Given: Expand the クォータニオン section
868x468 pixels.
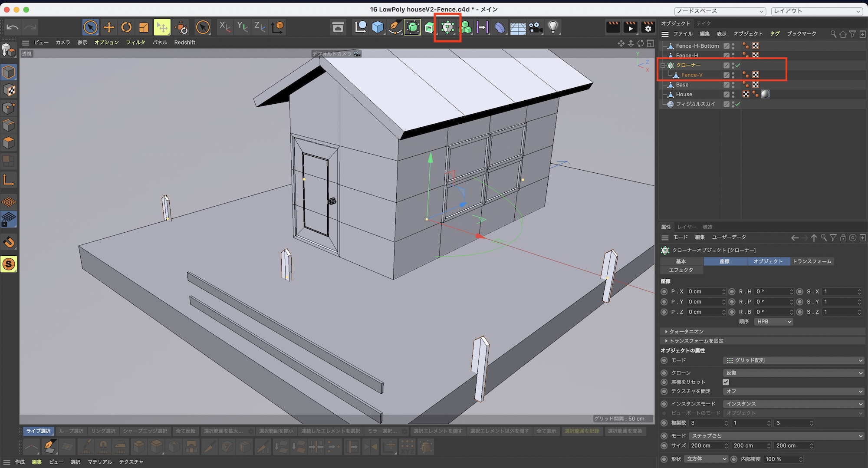Looking at the screenshot, I should point(686,331).
